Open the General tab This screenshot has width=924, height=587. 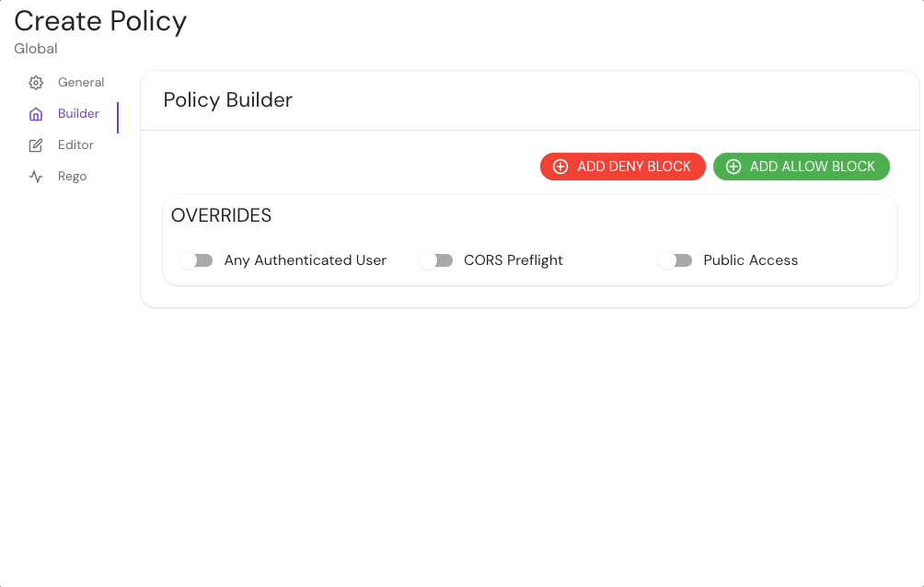pyautogui.click(x=81, y=83)
